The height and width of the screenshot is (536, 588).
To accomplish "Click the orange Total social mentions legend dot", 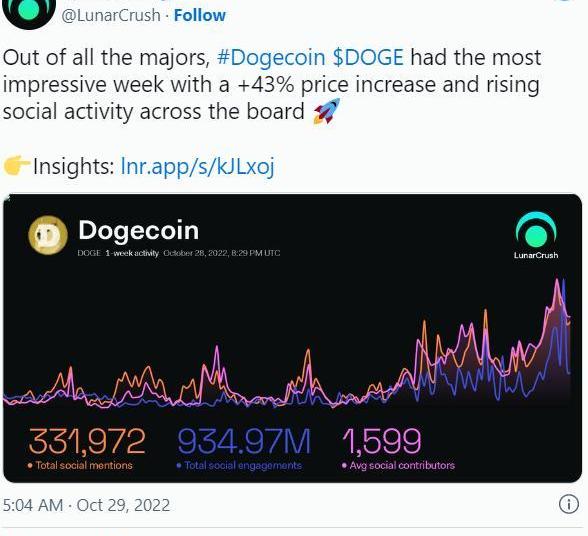I will [30, 465].
